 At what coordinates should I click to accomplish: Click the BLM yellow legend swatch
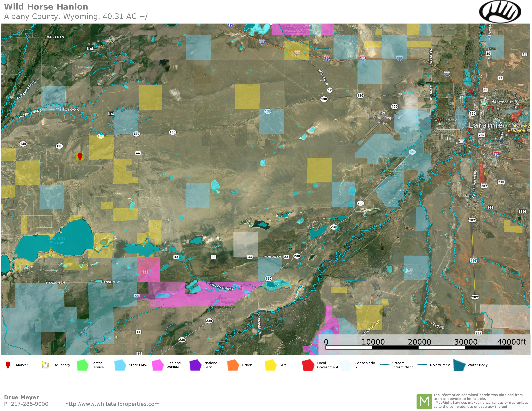point(271,365)
